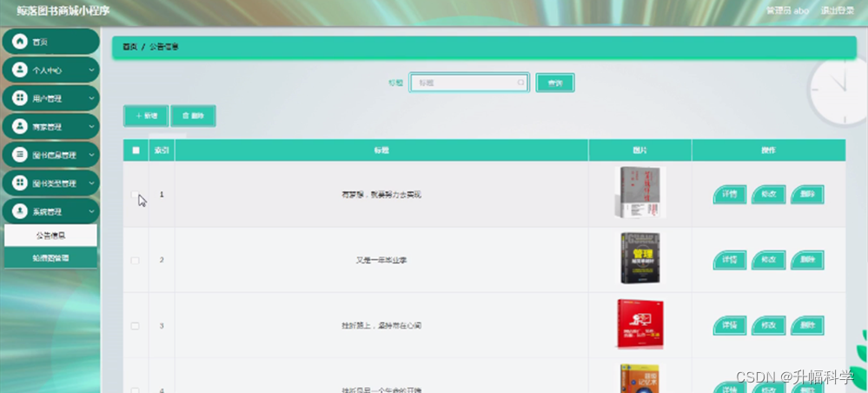Click the icon for 系统管理

[19, 211]
